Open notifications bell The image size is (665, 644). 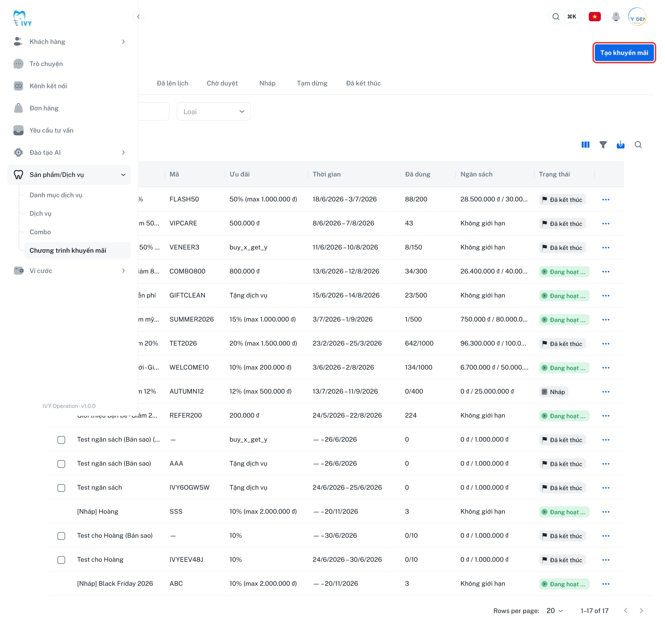(x=616, y=17)
